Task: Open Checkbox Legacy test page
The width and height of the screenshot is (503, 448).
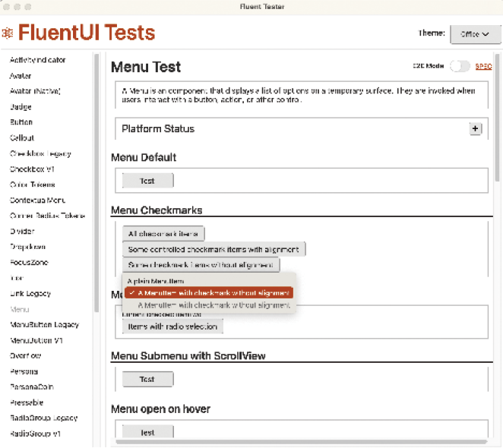Action: (40, 153)
